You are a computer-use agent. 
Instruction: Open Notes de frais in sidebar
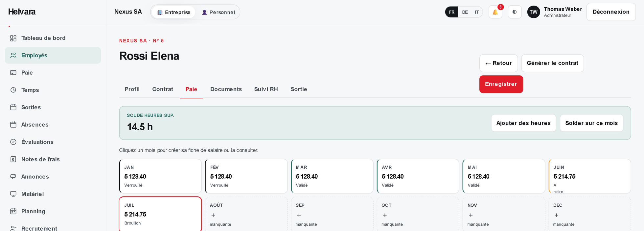tap(53, 159)
